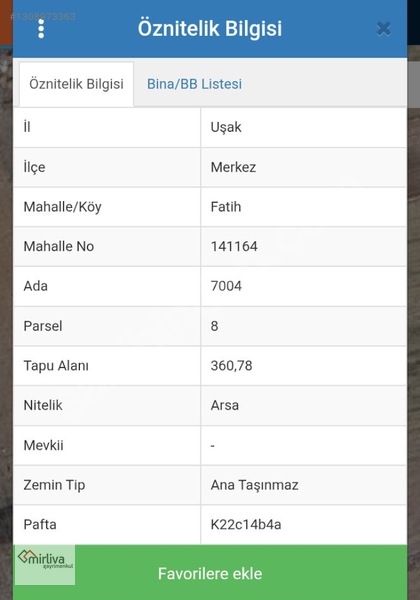Click the Öznitelik Bilgisi header title
The width and height of the screenshot is (420, 600).
point(210,28)
